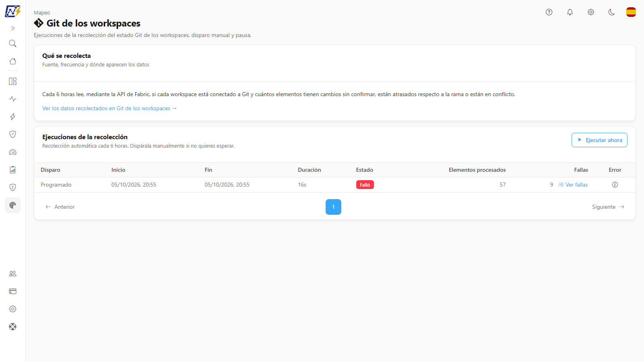This screenshot has width=644, height=362.
Task: Click Estado column header
Action: click(365, 170)
